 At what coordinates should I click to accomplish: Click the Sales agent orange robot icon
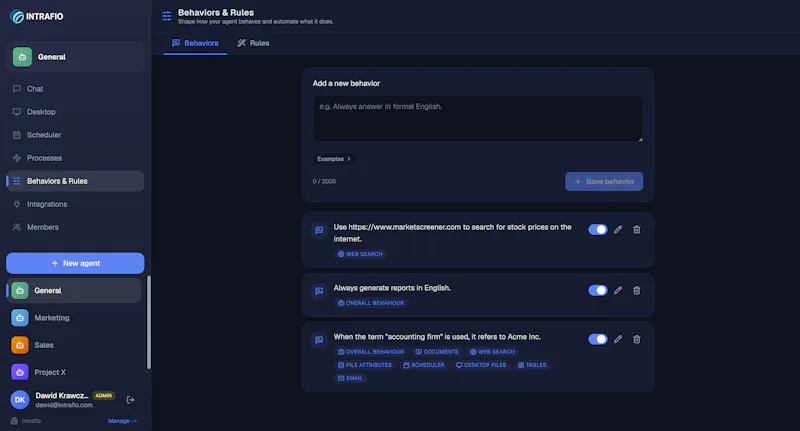point(19,345)
